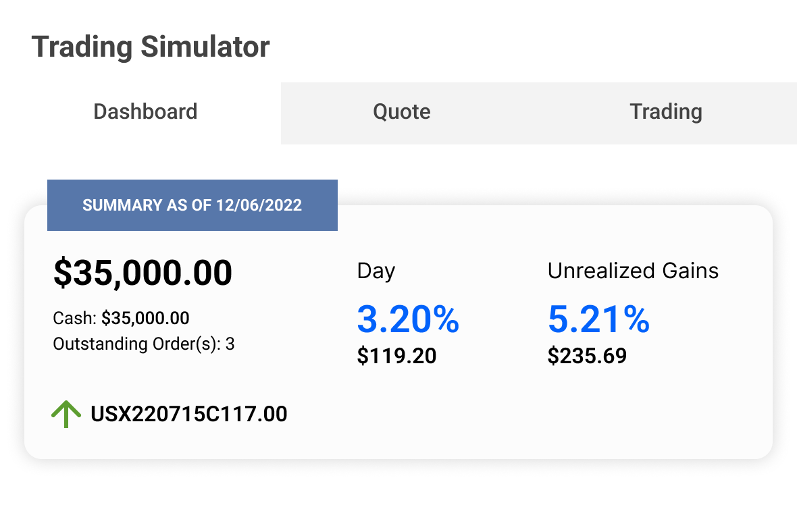
Task: Open Outstanding Order(s): 3 text
Action: coord(143,344)
